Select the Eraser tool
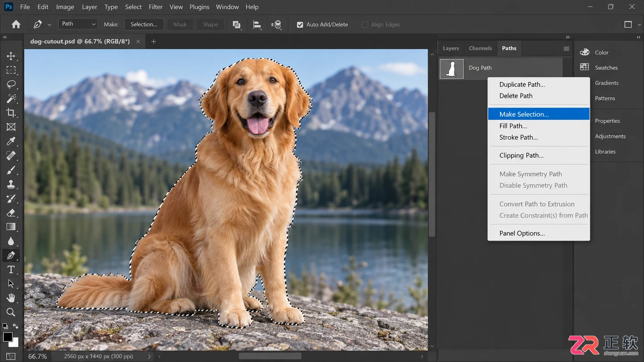The width and height of the screenshot is (644, 362). pos(11,212)
